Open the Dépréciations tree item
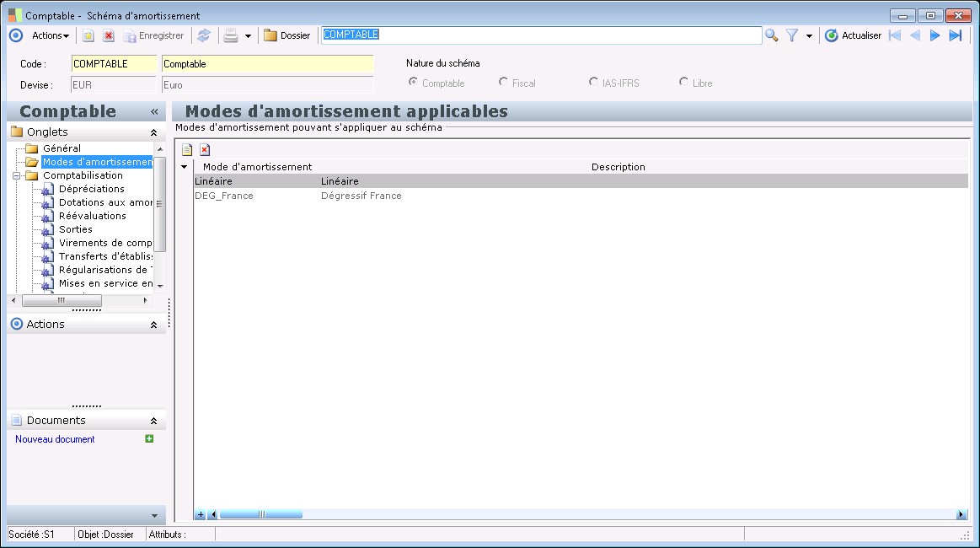 point(91,189)
